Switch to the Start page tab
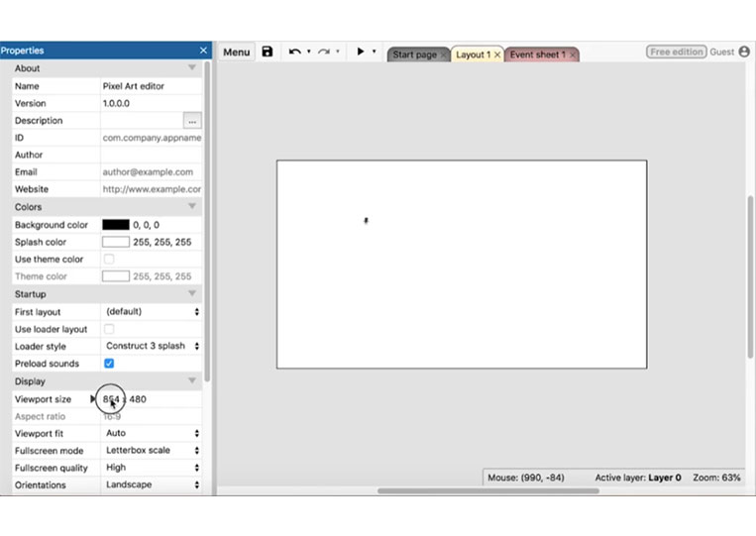The image size is (756, 536). (414, 54)
